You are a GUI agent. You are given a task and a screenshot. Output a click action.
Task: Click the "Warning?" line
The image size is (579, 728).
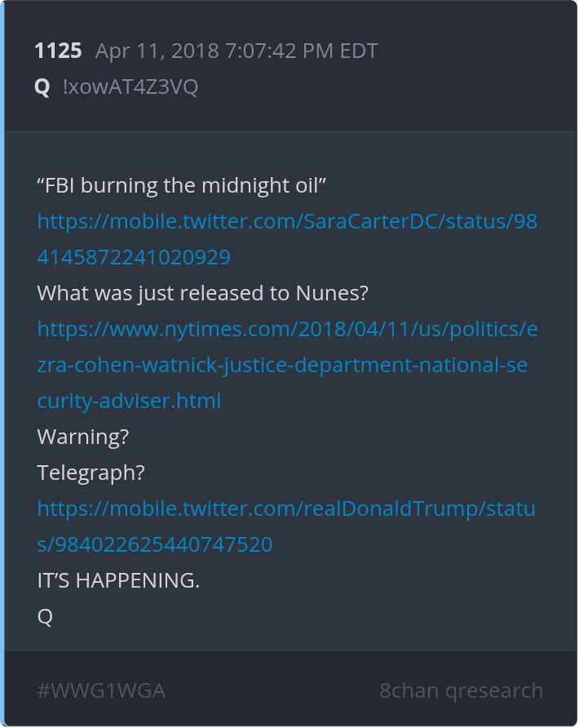(x=83, y=437)
